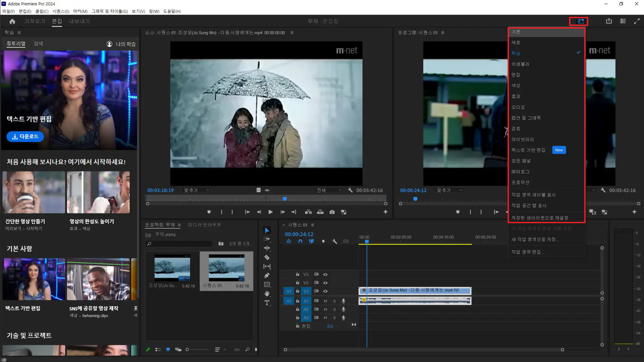Screen dimensions: 644x362
Task: Open Source monitor zoom level '맞추기' dropdown
Action: (x=197, y=190)
